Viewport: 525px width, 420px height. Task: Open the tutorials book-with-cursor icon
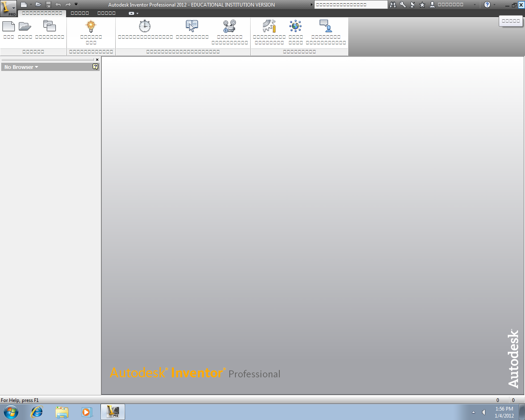[192, 26]
